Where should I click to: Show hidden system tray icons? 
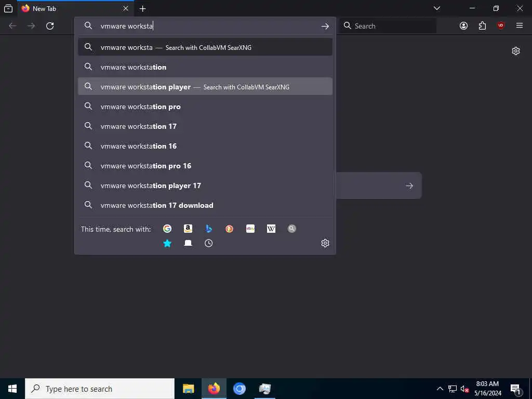click(440, 389)
